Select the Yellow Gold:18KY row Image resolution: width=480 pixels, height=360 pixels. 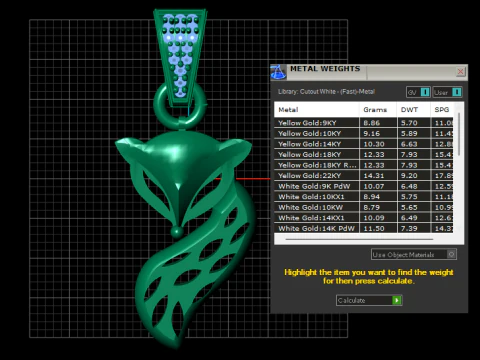coord(364,155)
